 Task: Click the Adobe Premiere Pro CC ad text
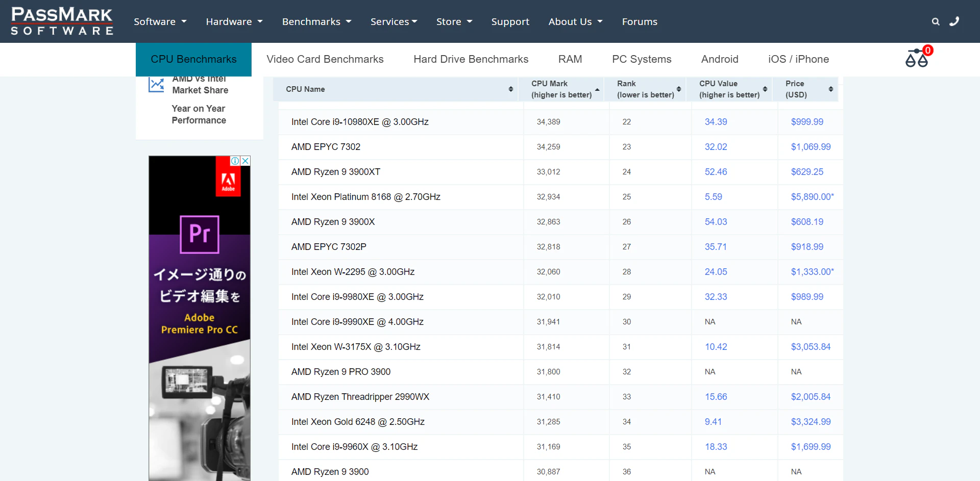pos(200,323)
